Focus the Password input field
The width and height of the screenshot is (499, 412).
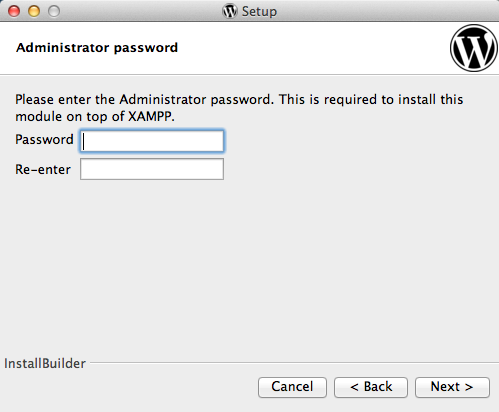pos(152,141)
